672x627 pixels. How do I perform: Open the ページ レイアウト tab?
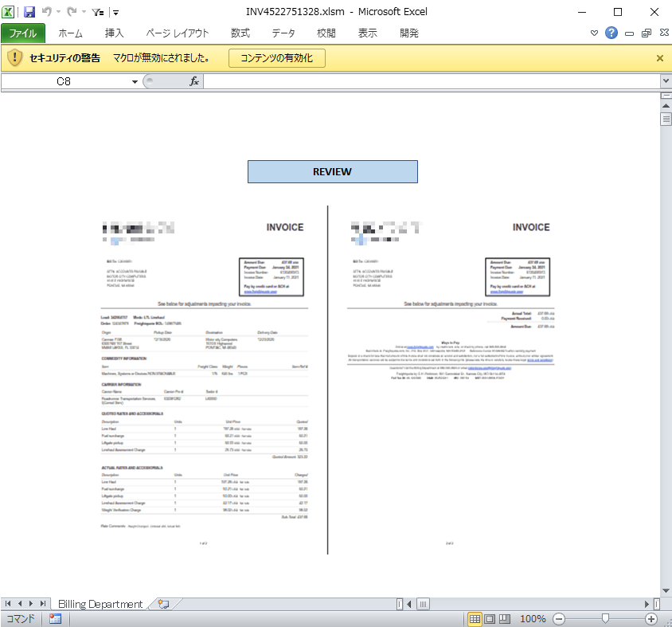(x=177, y=33)
